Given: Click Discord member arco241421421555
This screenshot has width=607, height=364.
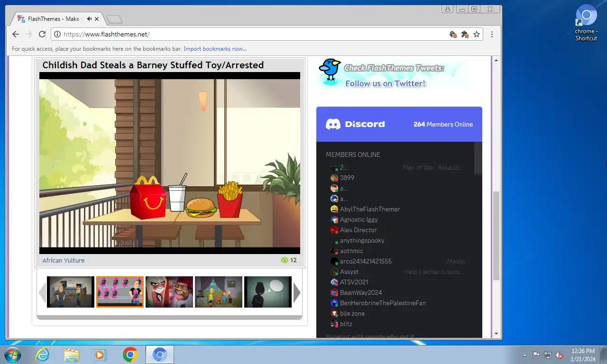Looking at the screenshot, I should (366, 261).
